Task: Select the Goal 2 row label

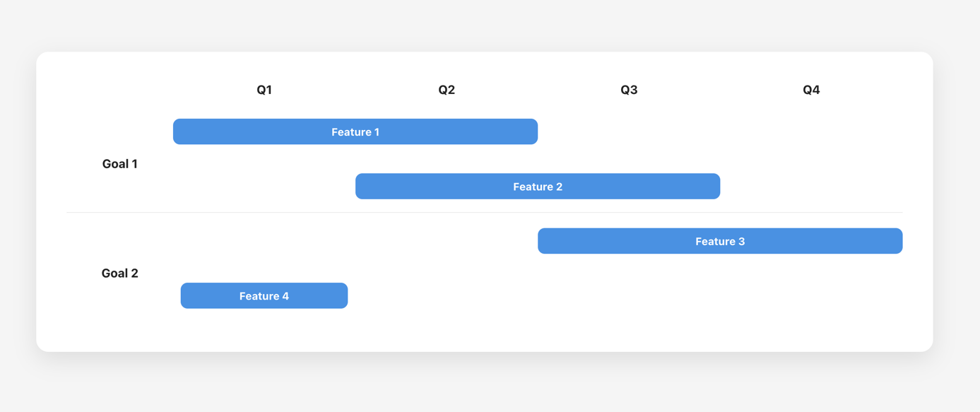Action: coord(120,273)
